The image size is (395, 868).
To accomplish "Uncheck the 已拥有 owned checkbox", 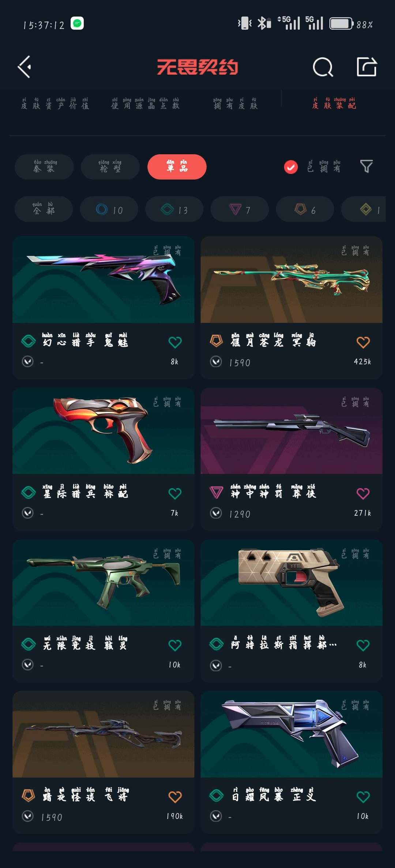I will click(x=291, y=167).
